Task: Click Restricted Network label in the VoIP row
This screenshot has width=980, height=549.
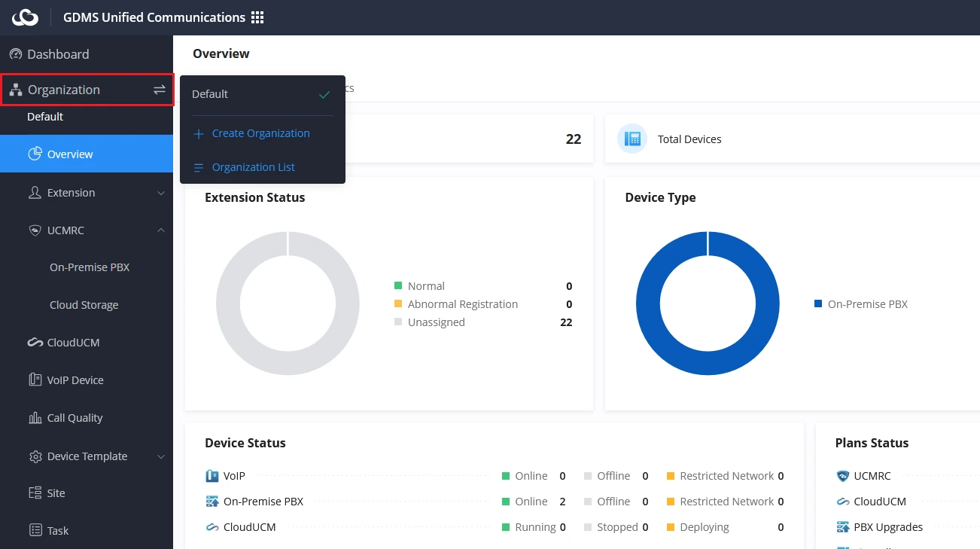Action: pos(726,476)
